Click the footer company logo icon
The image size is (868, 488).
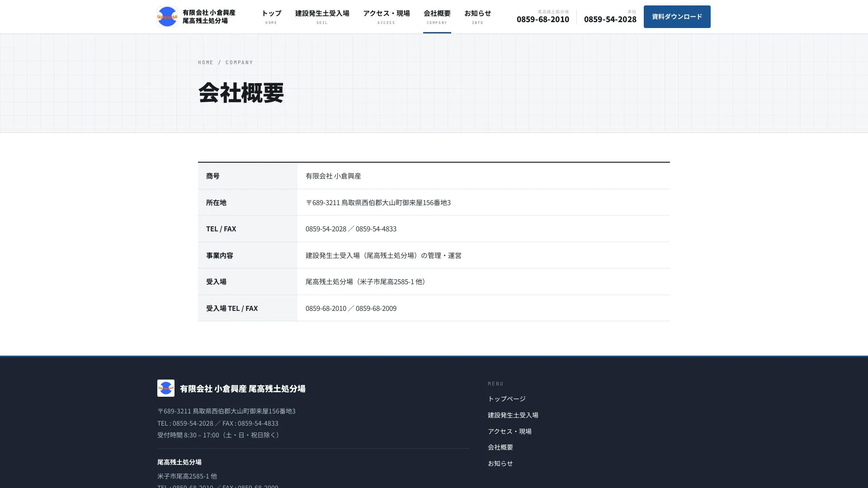(x=166, y=388)
